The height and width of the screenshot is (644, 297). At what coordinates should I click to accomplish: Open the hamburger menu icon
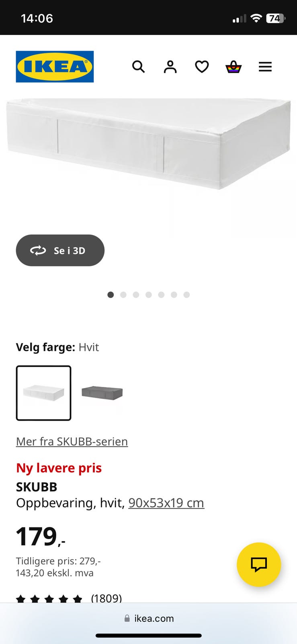coord(265,66)
